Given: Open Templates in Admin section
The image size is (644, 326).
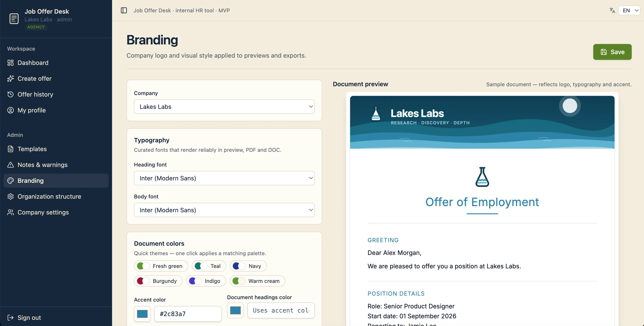Looking at the screenshot, I should tap(56, 149).
